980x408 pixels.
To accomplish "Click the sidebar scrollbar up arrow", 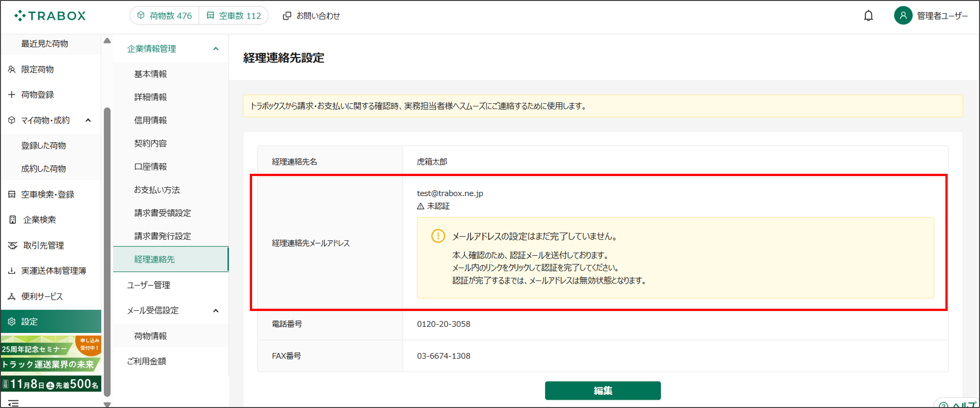I will 107,41.
